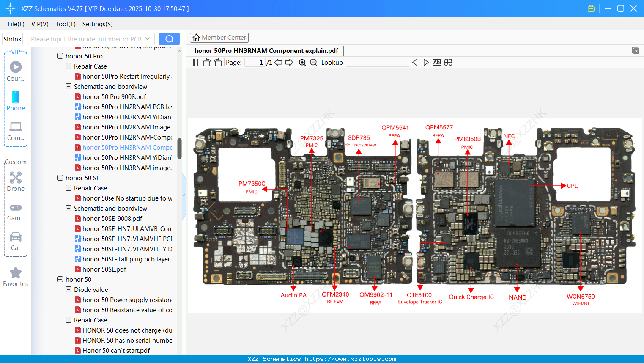The height and width of the screenshot is (363, 644).
Task: Rotate the page counter-clockwise
Action: pyautogui.click(x=206, y=63)
